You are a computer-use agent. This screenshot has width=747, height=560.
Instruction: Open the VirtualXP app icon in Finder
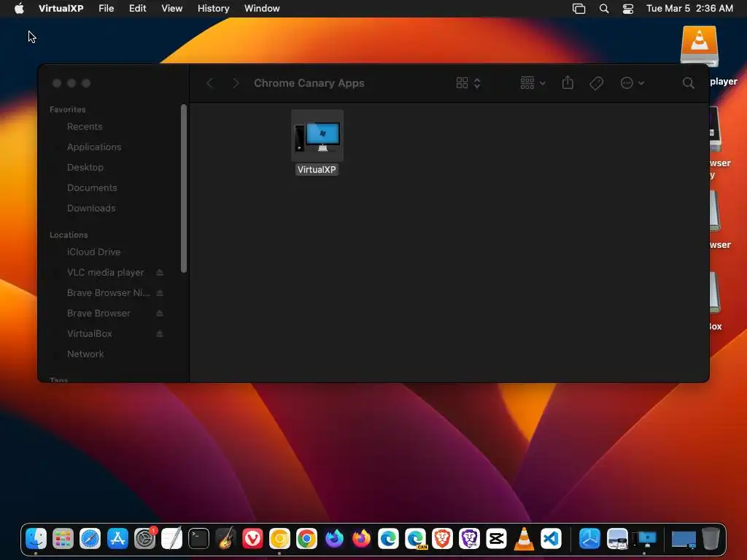click(317, 136)
